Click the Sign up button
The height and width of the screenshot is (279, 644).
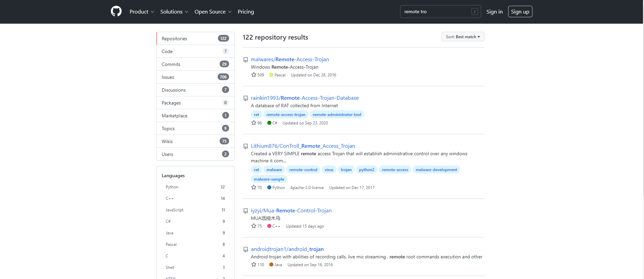point(520,11)
